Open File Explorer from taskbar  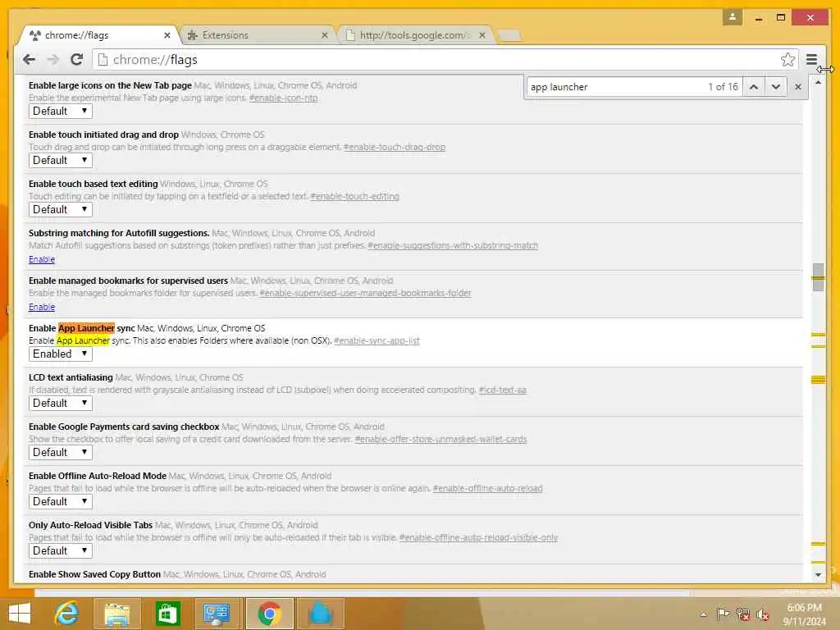click(x=116, y=614)
